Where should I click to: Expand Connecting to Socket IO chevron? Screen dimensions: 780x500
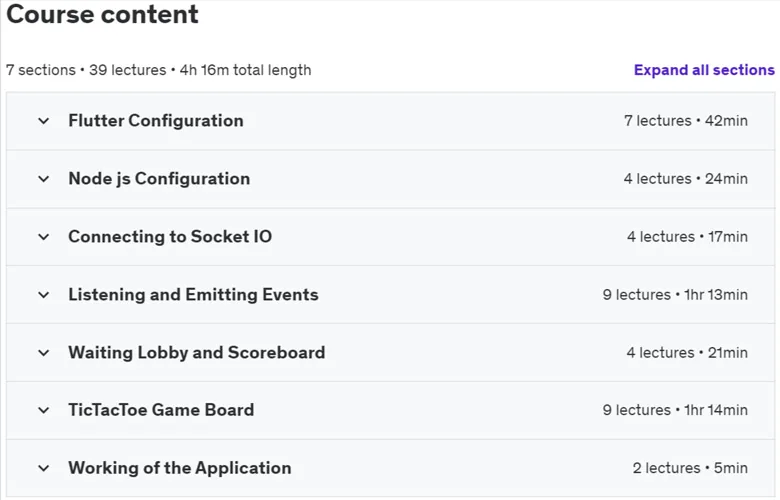click(44, 237)
